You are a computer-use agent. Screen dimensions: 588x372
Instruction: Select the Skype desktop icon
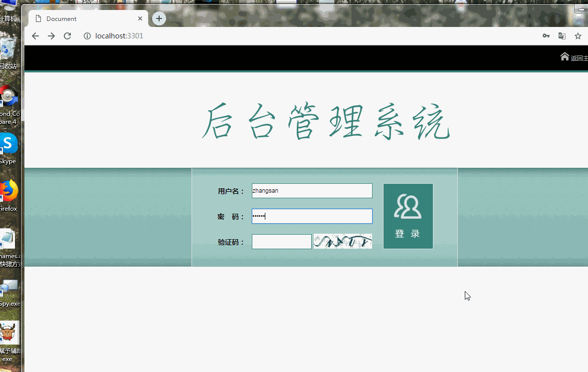point(8,149)
